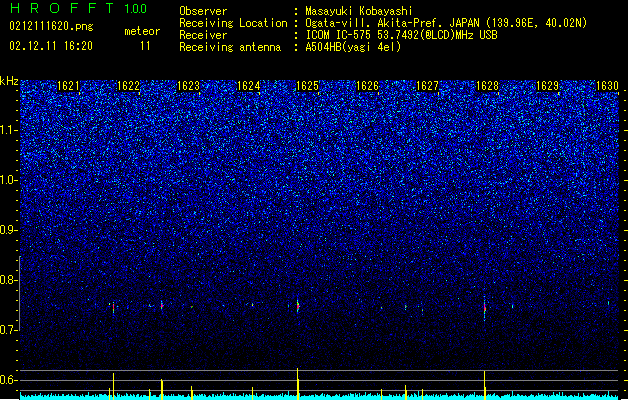This screenshot has height=400, width=629.
Task: Click the time marker 1621
Action: (68, 86)
